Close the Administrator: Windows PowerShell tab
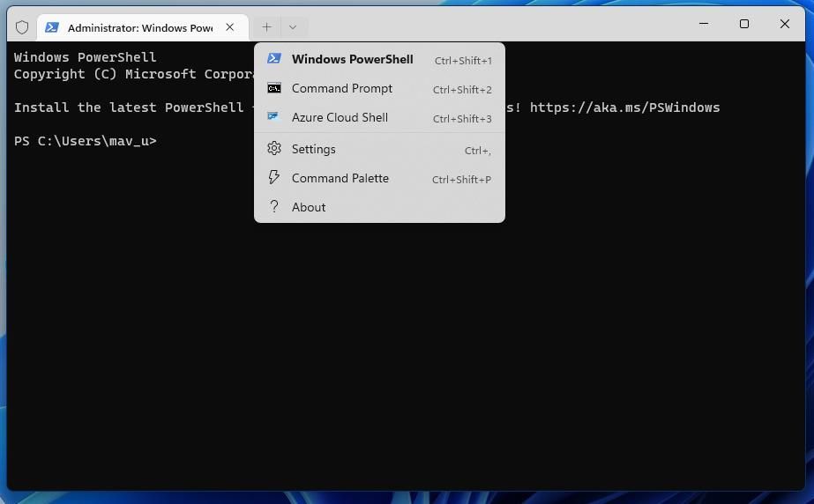Image resolution: width=814 pixels, height=504 pixels. click(x=230, y=27)
